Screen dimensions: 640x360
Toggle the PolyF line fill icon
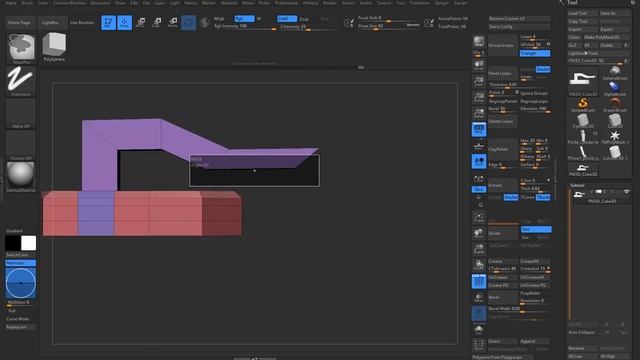(x=479, y=281)
